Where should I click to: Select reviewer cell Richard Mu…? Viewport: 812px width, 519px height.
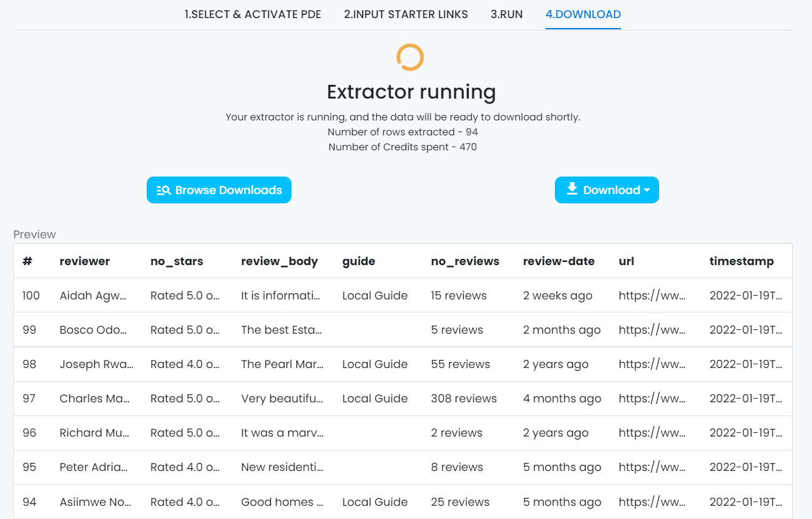tap(94, 433)
